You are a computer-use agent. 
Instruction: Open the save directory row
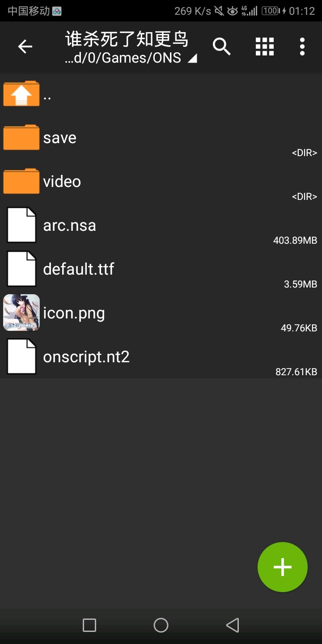(161, 137)
